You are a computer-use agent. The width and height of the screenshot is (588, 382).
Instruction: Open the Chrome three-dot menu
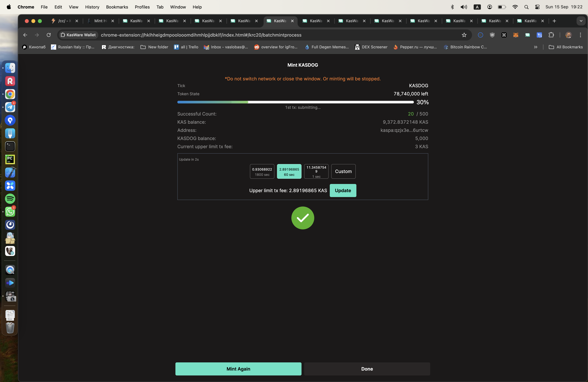(580, 35)
